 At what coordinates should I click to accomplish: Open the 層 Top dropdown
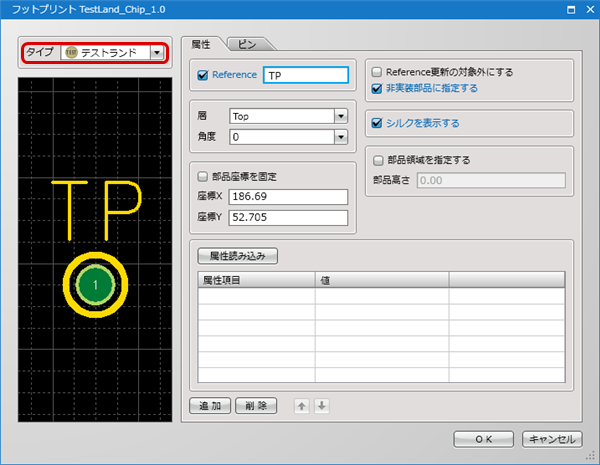(x=341, y=116)
